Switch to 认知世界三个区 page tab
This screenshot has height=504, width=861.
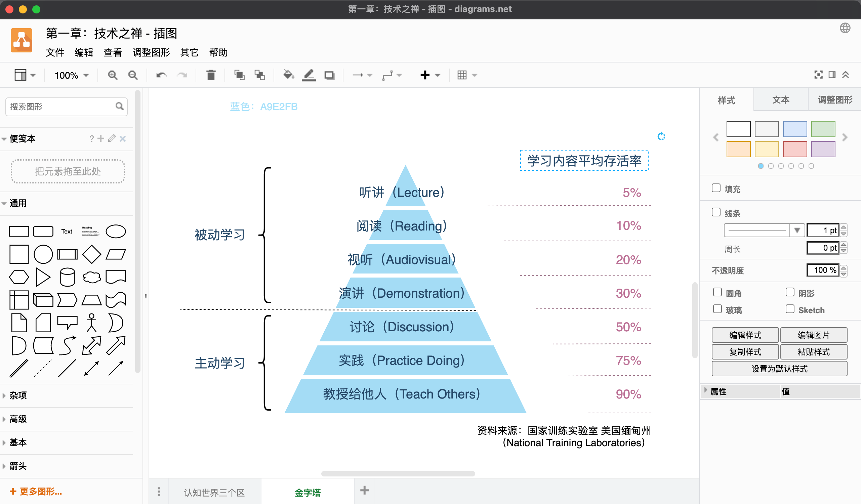pos(214,492)
